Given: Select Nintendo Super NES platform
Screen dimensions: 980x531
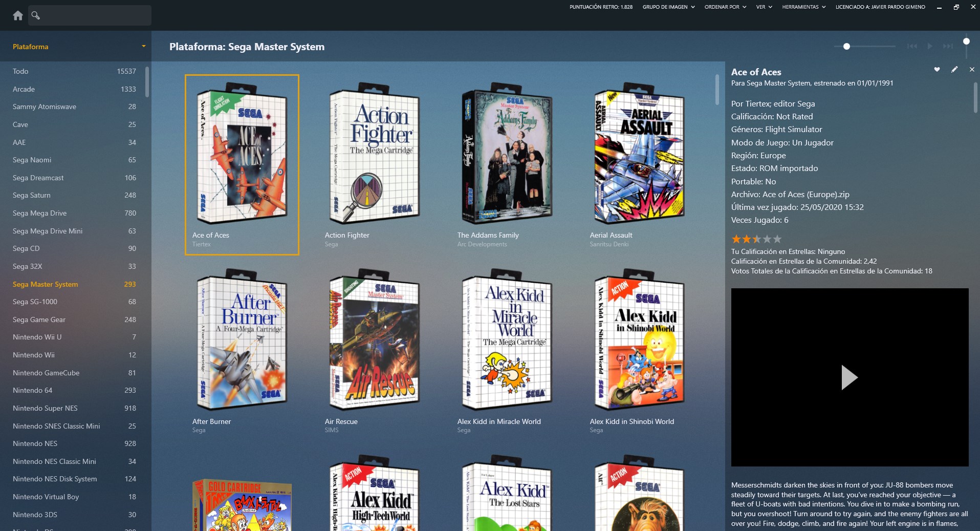Looking at the screenshot, I should [x=74, y=408].
